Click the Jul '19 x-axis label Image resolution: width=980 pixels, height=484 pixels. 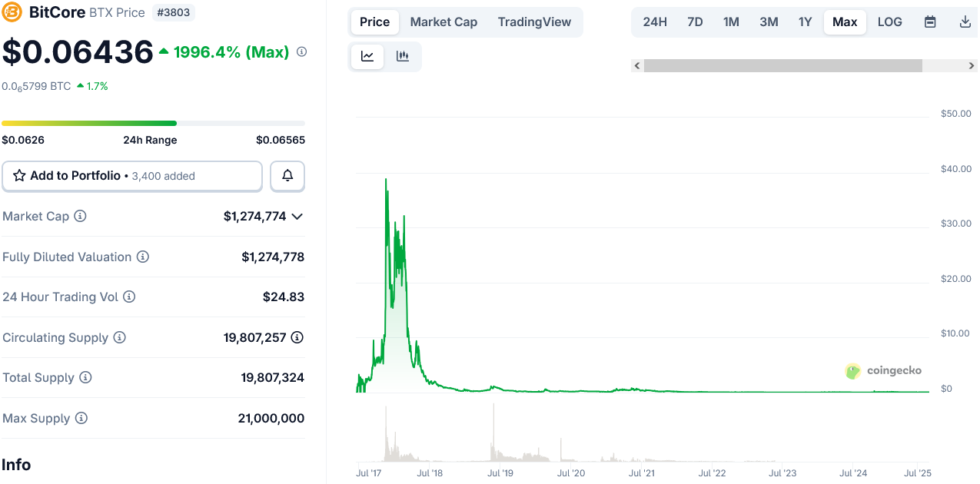500,473
